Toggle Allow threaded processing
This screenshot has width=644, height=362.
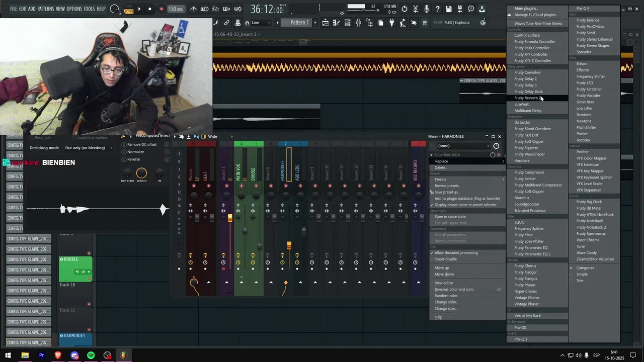[467, 253]
